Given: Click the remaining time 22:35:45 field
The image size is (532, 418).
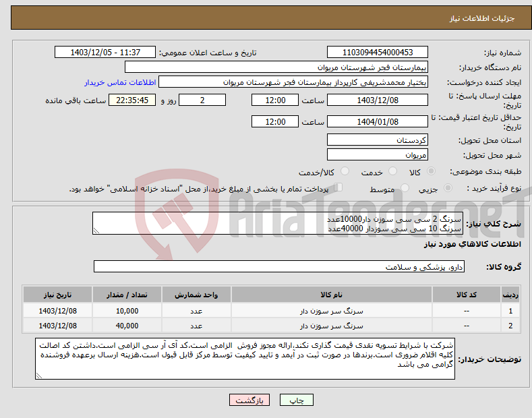Looking at the screenshot, I should 132,100.
